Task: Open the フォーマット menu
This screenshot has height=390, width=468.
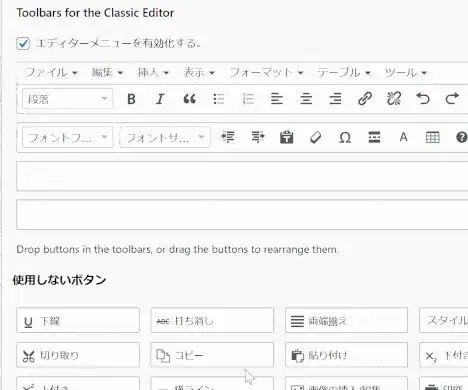Action: point(266,72)
